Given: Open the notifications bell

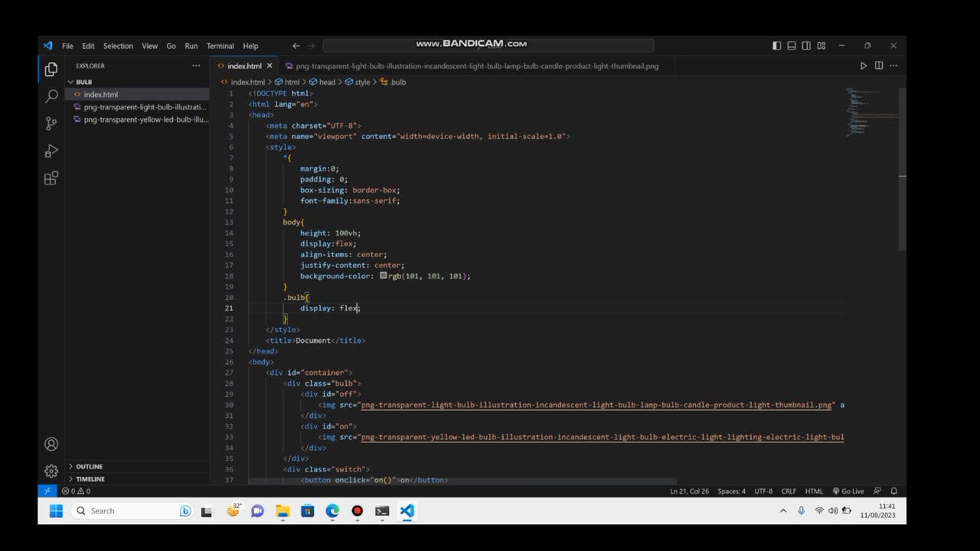Looking at the screenshot, I should point(893,491).
